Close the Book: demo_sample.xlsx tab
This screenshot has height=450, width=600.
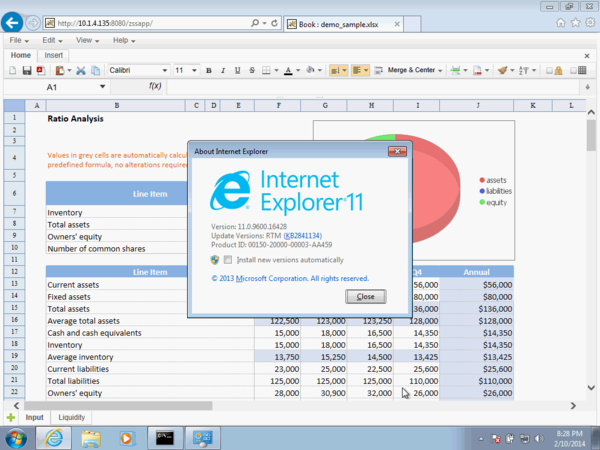coord(397,24)
